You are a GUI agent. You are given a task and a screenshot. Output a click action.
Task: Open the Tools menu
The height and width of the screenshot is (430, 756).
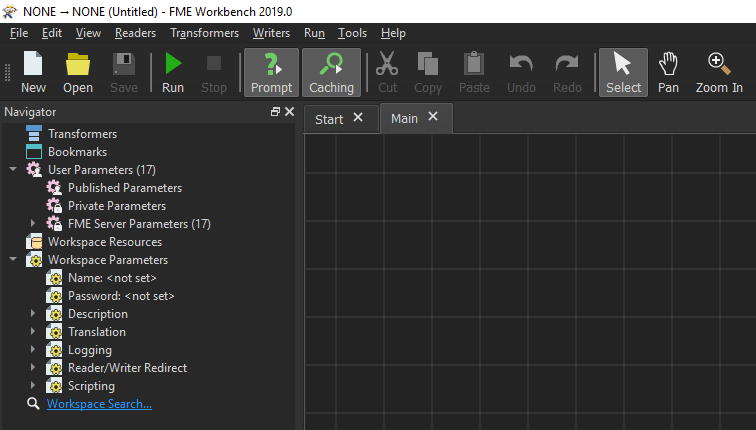pyautogui.click(x=352, y=33)
